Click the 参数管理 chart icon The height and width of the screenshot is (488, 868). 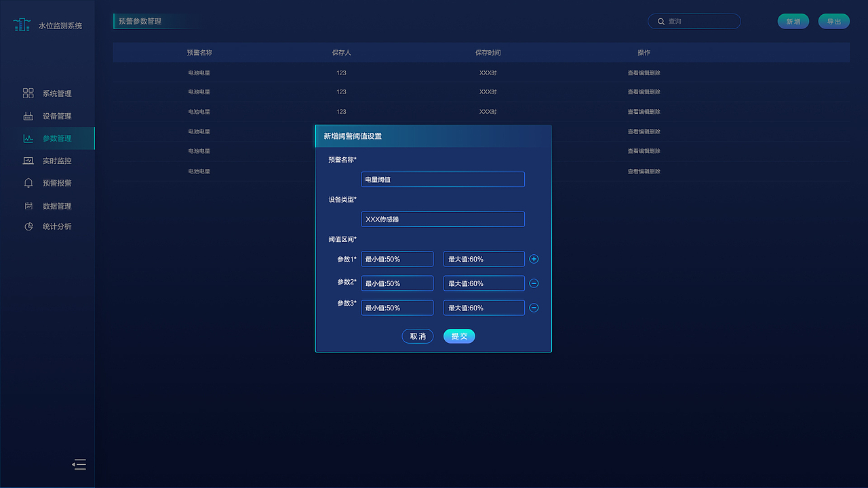tap(28, 138)
